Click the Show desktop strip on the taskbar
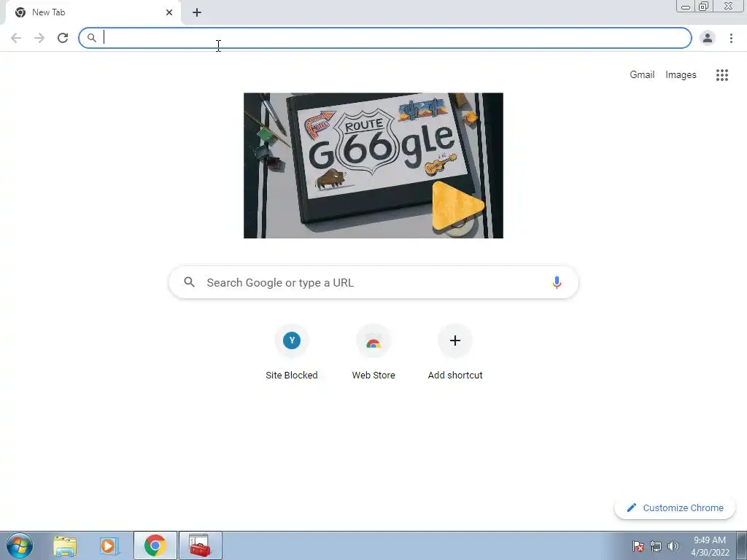The width and height of the screenshot is (747, 560). coord(741,545)
